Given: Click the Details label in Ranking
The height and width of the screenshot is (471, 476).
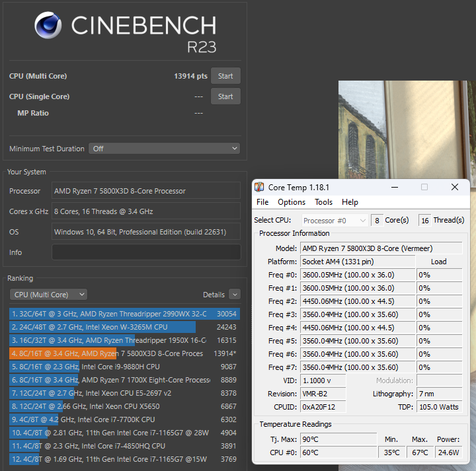Looking at the screenshot, I should click(x=214, y=295).
